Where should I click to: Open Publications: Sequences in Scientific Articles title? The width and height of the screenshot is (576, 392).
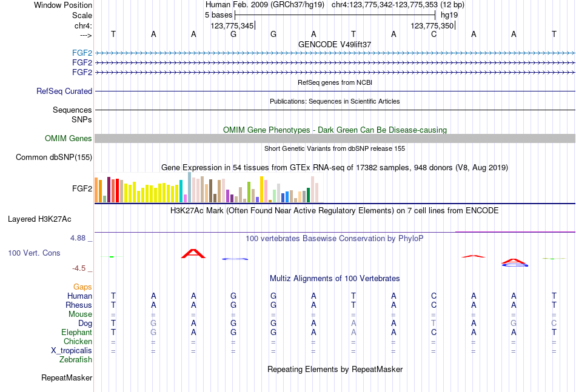coord(335,101)
